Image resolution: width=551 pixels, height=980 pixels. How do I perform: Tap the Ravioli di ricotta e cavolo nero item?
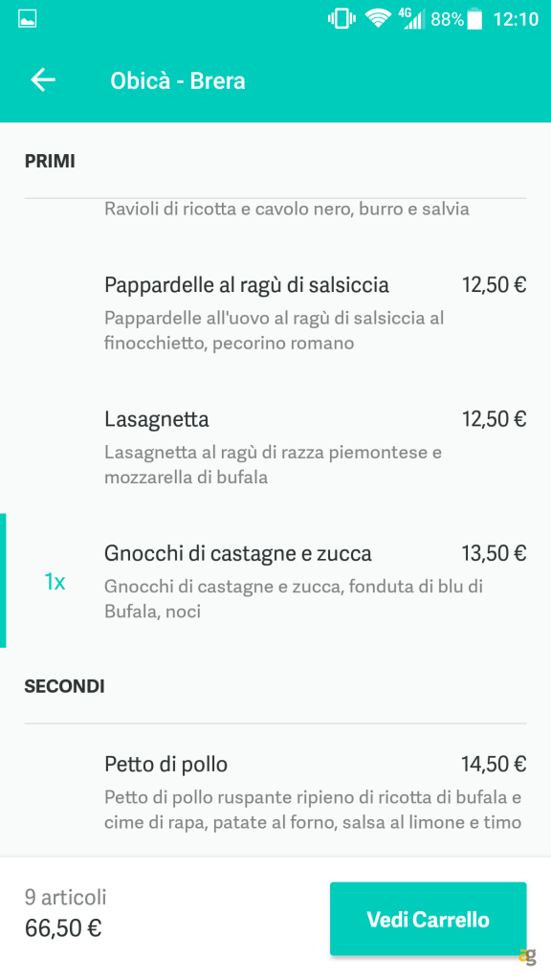point(287,207)
